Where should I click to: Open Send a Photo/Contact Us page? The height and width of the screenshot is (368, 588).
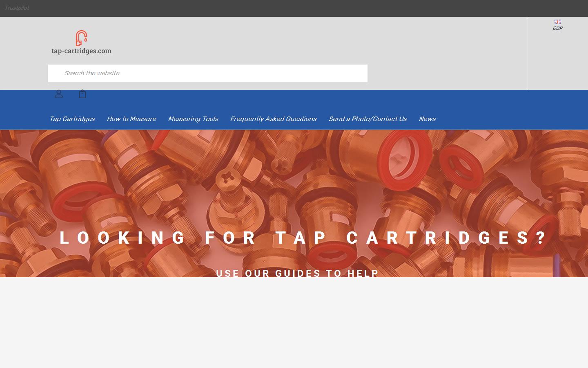click(367, 119)
